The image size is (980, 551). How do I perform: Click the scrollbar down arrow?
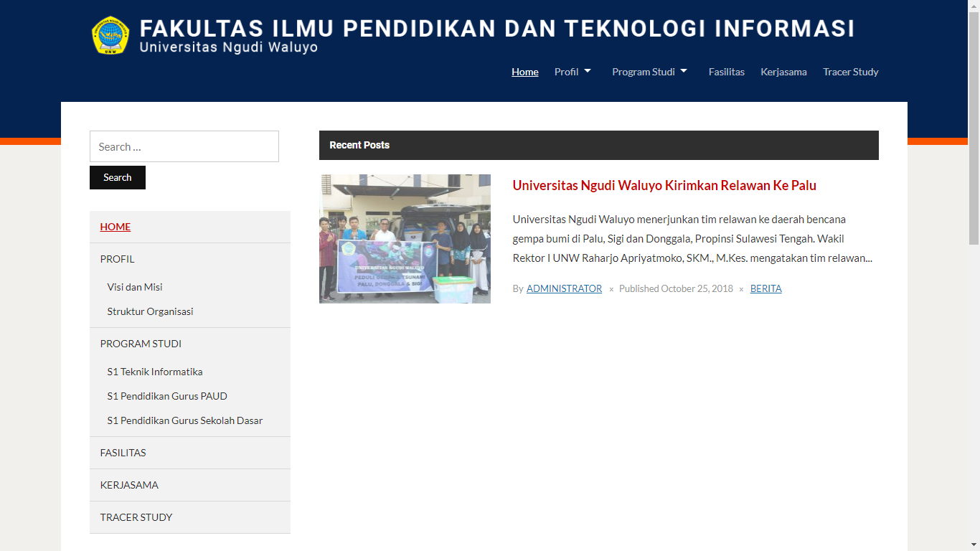(x=974, y=545)
